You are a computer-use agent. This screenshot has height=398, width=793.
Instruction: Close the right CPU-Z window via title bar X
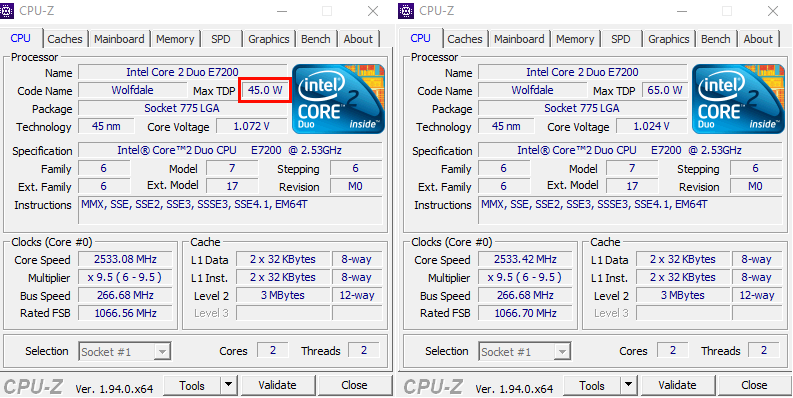[x=773, y=11]
